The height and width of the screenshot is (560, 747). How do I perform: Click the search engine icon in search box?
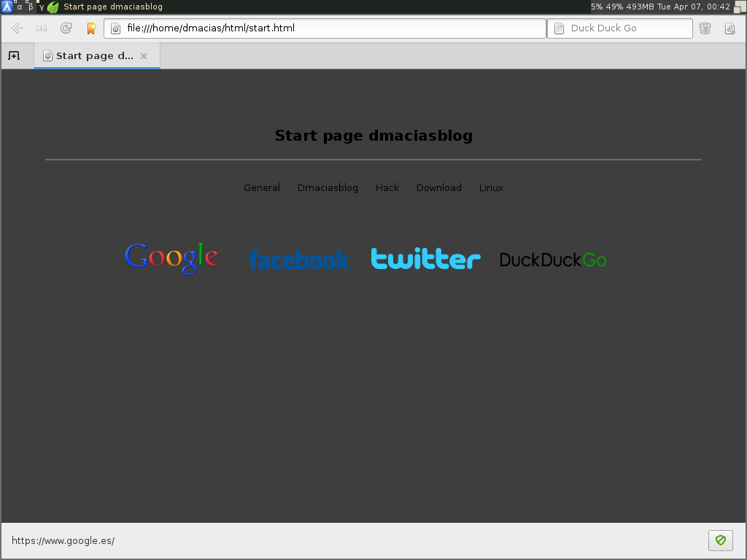point(559,28)
